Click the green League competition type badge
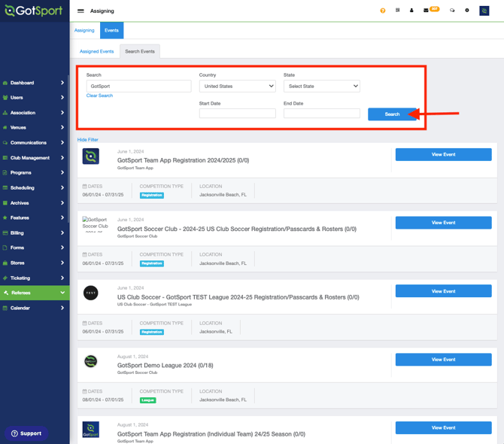This screenshot has height=444, width=504. click(x=148, y=400)
